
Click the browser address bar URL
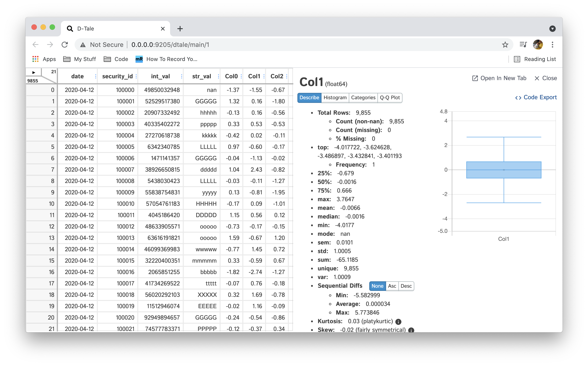[170, 45]
